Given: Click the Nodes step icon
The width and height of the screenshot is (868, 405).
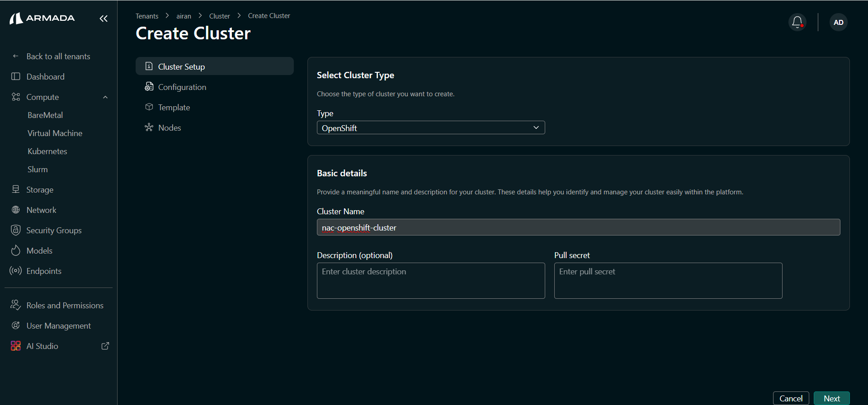Looking at the screenshot, I should click(x=149, y=127).
